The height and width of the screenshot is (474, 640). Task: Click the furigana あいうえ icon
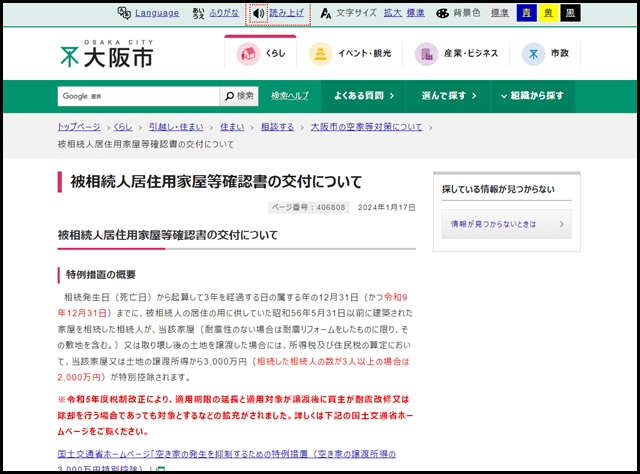198,13
